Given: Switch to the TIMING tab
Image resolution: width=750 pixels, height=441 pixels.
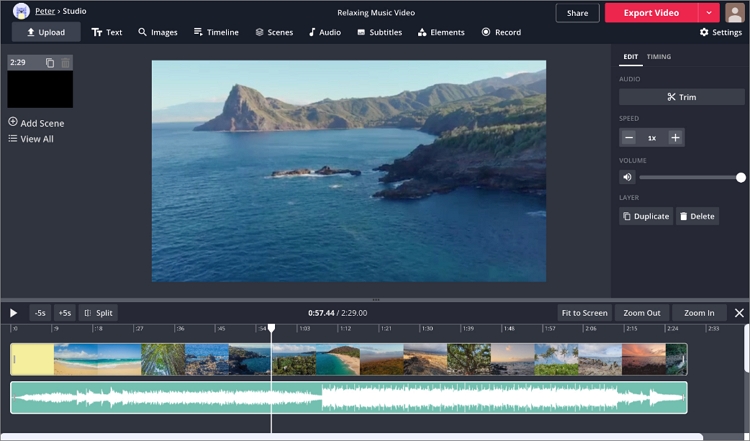Looking at the screenshot, I should (x=659, y=56).
